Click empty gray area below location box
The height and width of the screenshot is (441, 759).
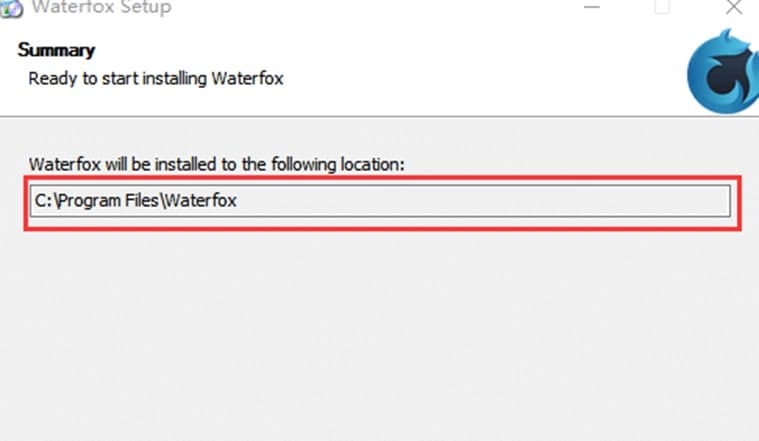tap(380, 330)
